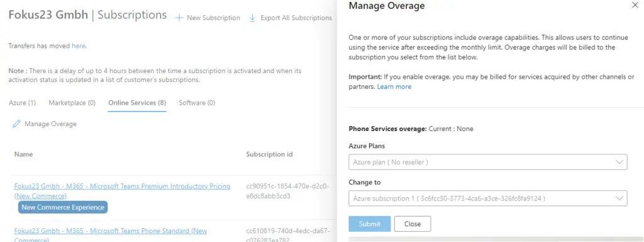The height and width of the screenshot is (242, 644).
Task: Close the Manage Overage panel with X
Action: pyautogui.click(x=634, y=6)
